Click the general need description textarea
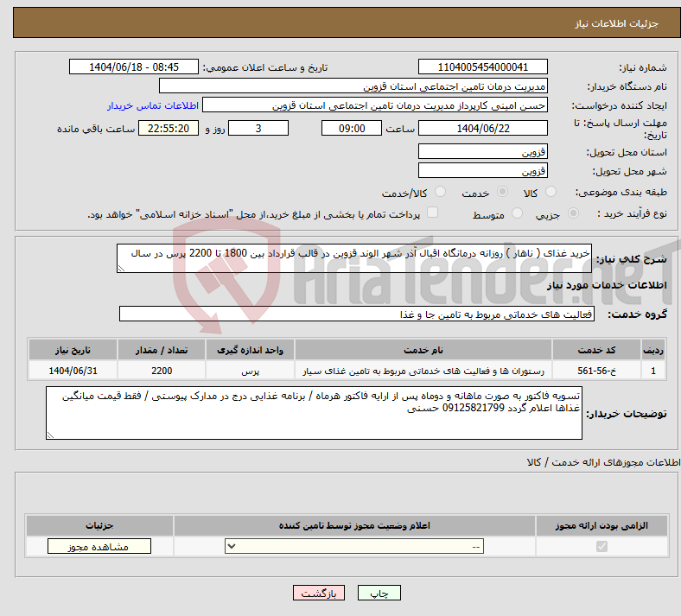The height and width of the screenshot is (616, 681). (x=354, y=258)
